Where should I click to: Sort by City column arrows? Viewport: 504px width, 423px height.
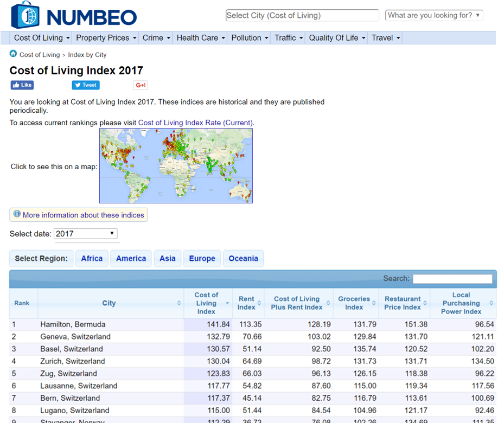coord(179,303)
